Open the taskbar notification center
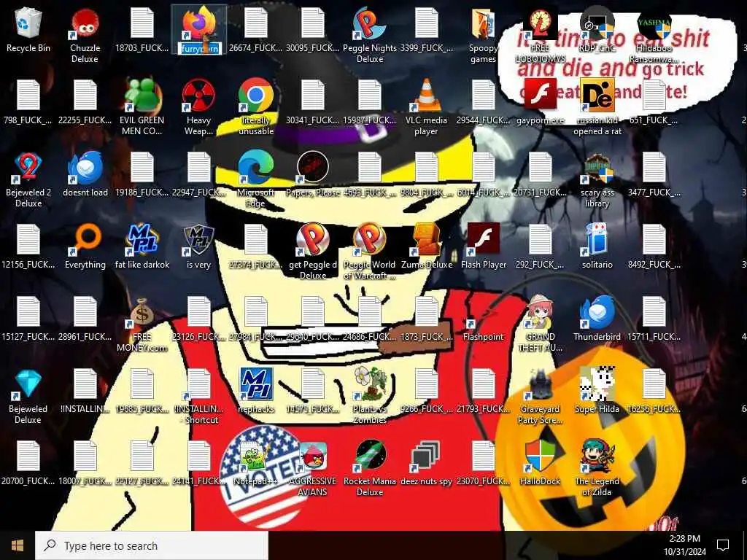 tap(723, 545)
